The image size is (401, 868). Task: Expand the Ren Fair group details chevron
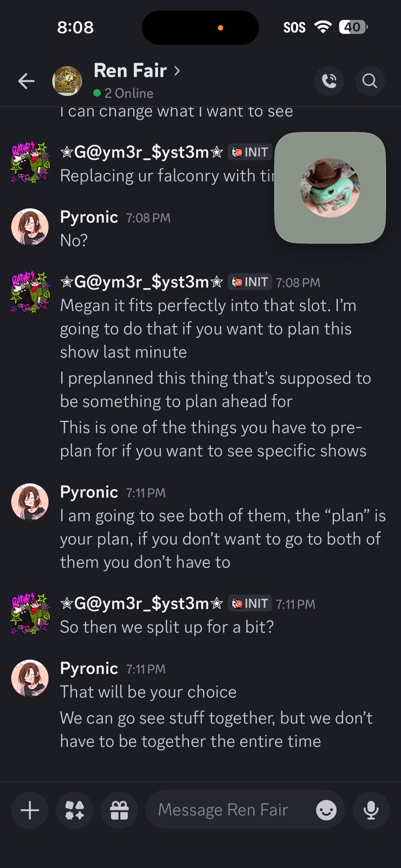pos(177,70)
